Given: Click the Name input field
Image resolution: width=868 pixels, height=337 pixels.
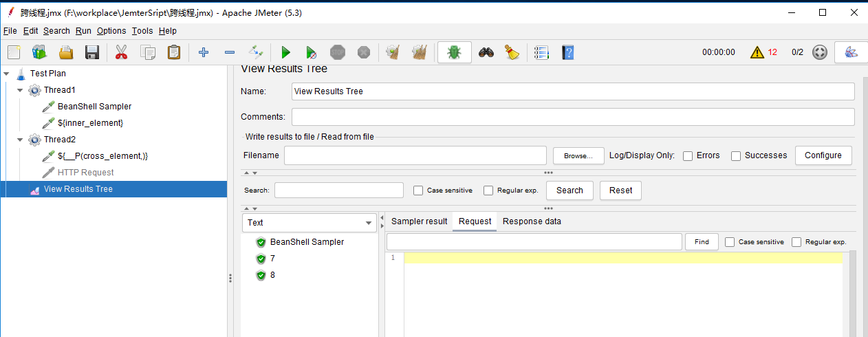Looking at the screenshot, I should [573, 91].
